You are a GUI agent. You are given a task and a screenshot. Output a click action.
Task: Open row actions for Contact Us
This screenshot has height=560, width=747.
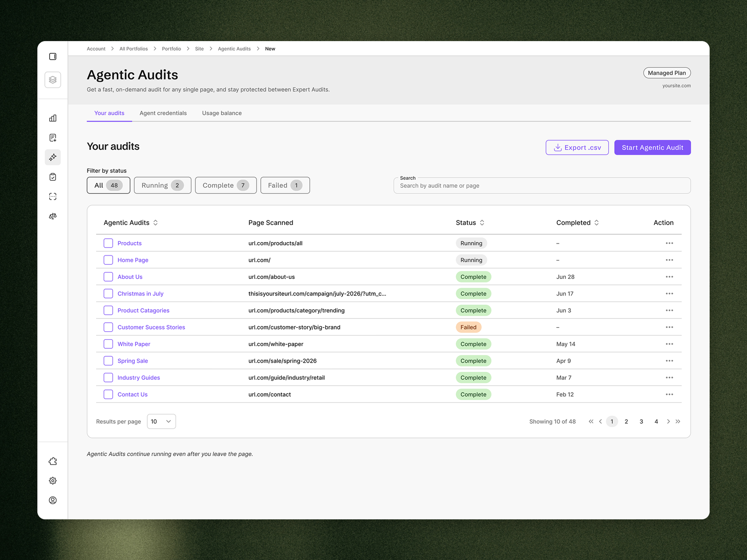click(669, 394)
